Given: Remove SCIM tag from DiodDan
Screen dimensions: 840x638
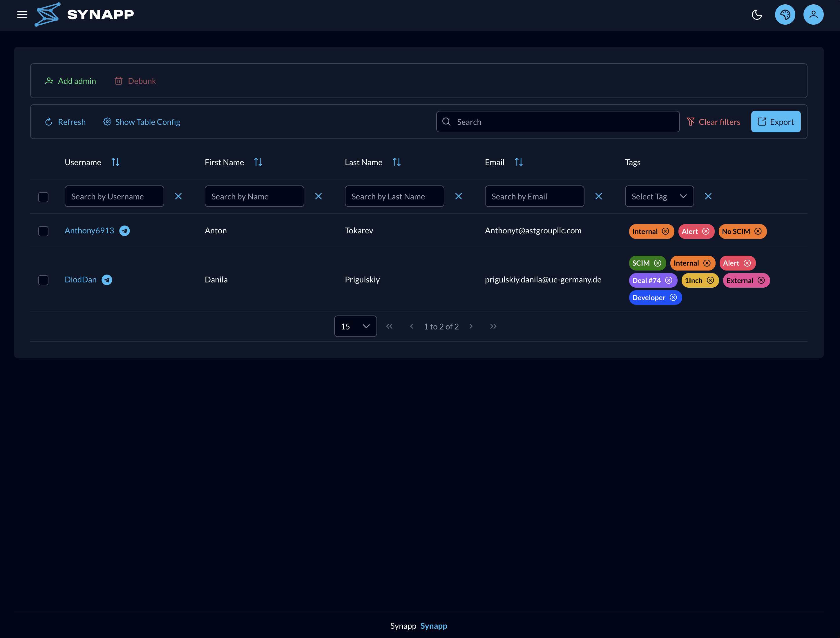Looking at the screenshot, I should (658, 263).
